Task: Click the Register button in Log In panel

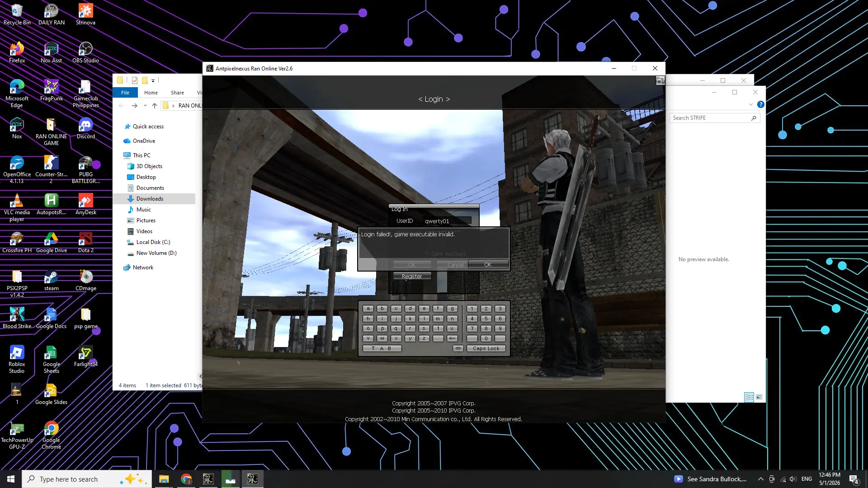Action: (412, 276)
